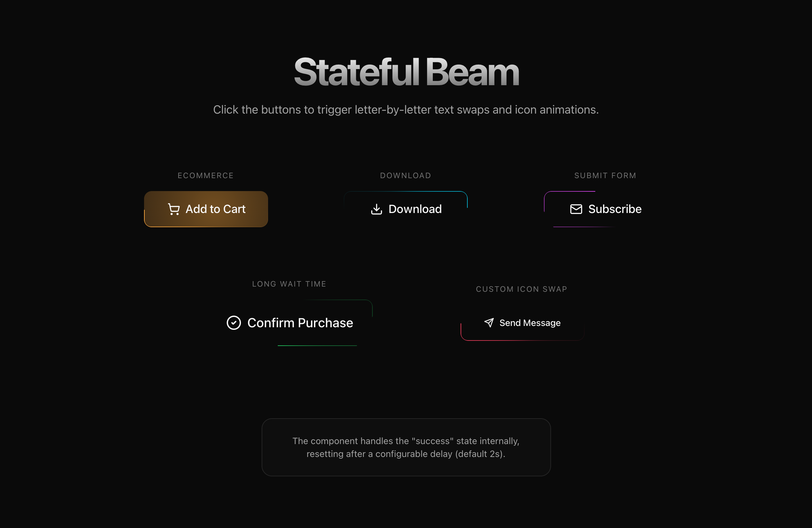
Task: Click the ECOMMERCE section label
Action: [x=205, y=176]
